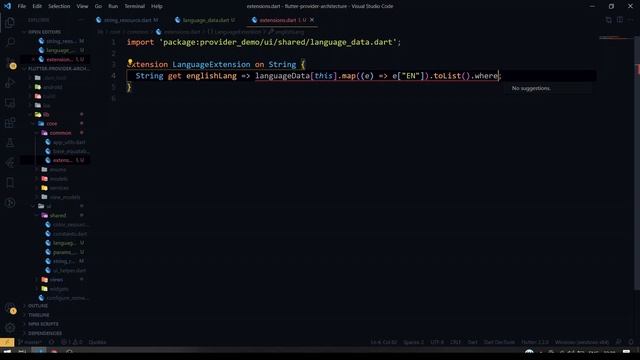Open the Remote Explorer view
The image size is (640, 360).
tap(10, 103)
